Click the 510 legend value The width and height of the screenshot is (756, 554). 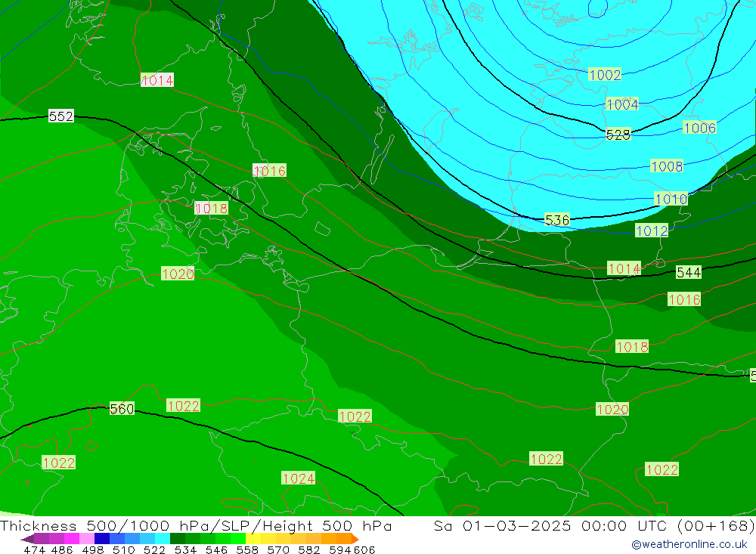coord(124,550)
